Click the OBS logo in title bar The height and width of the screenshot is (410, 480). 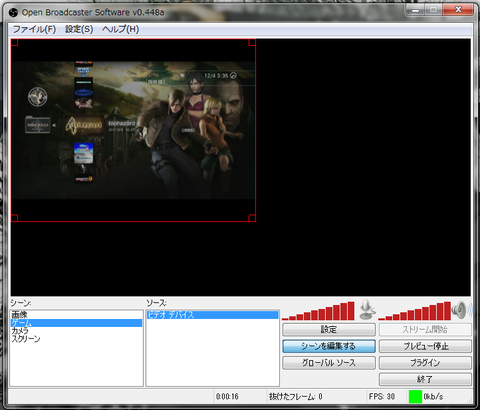coord(13,13)
